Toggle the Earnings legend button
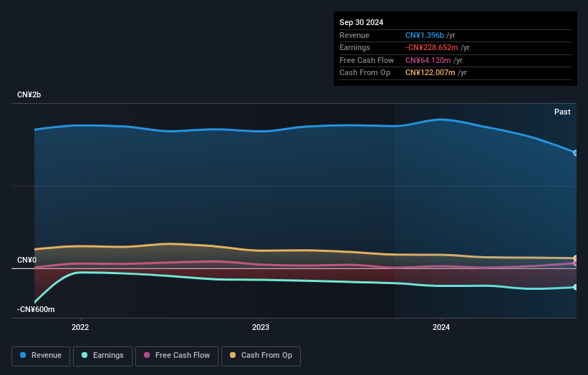 pos(102,356)
